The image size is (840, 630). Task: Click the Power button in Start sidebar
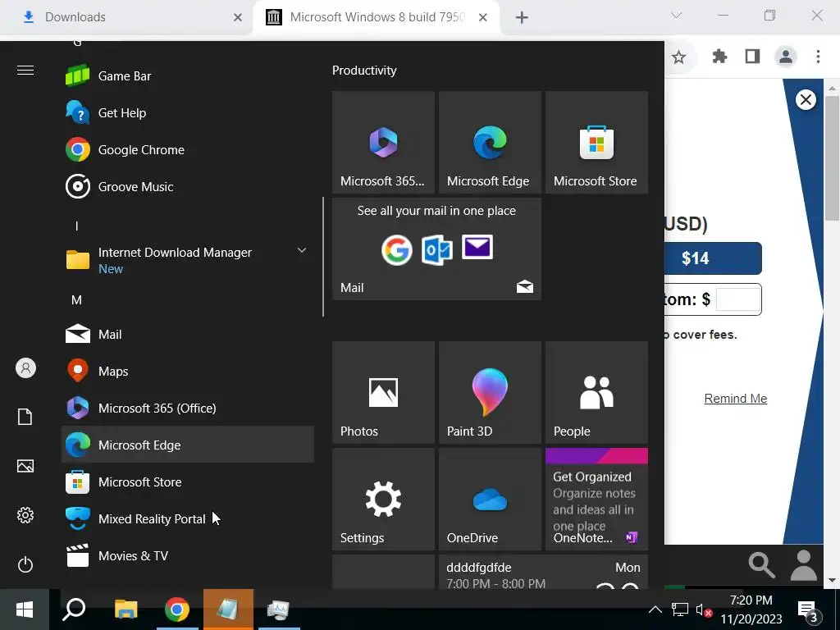(x=25, y=564)
